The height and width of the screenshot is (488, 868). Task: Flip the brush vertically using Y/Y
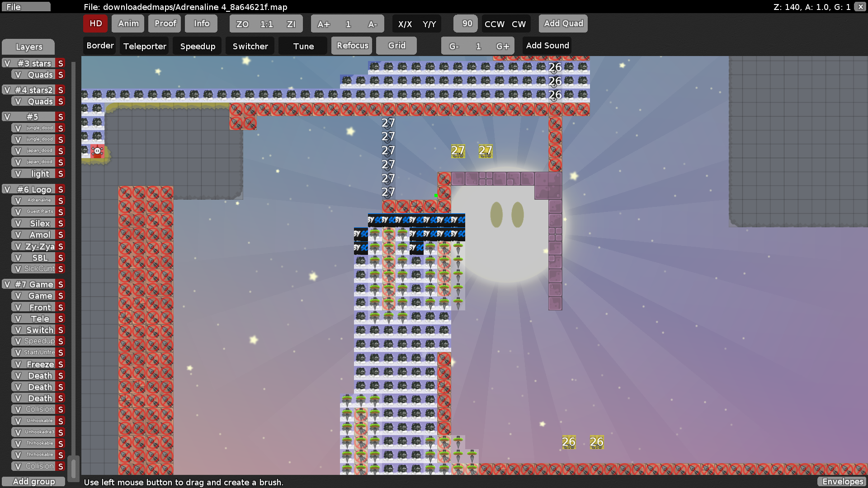click(429, 23)
